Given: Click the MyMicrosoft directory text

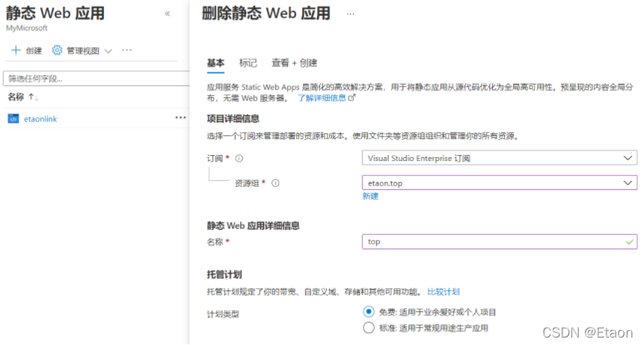Looking at the screenshot, I should click(27, 28).
